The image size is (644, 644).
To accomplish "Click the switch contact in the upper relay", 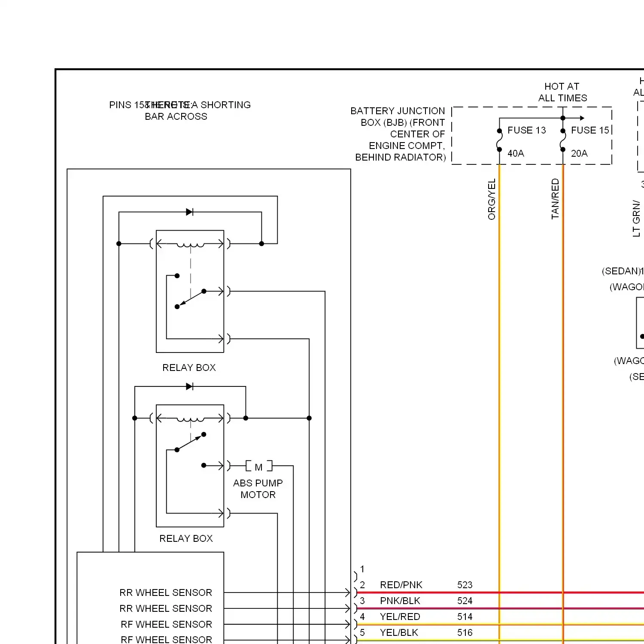I will click(190, 298).
